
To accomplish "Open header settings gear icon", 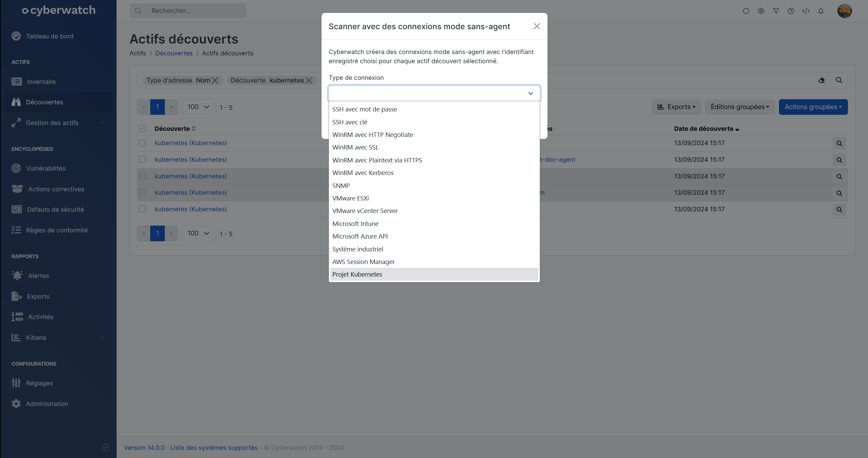I will (x=761, y=11).
